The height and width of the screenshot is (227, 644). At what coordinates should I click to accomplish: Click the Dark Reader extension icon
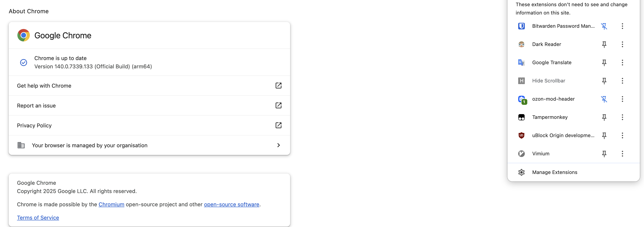pyautogui.click(x=521, y=44)
